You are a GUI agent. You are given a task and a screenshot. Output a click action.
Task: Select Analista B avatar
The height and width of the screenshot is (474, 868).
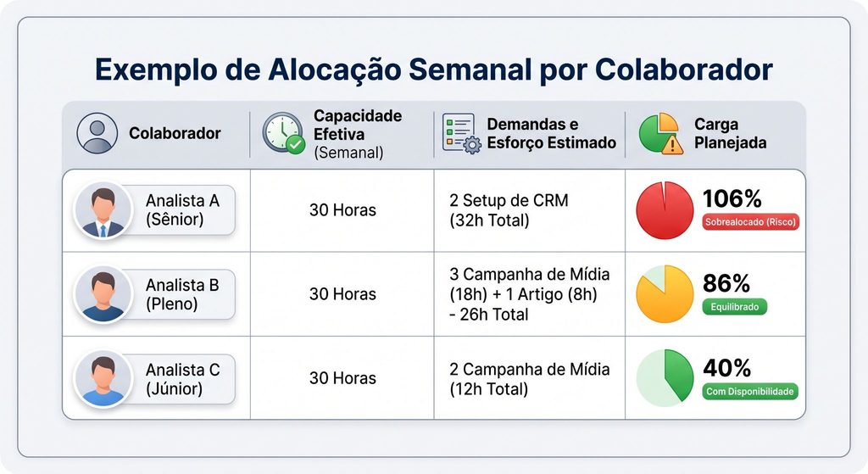103,294
